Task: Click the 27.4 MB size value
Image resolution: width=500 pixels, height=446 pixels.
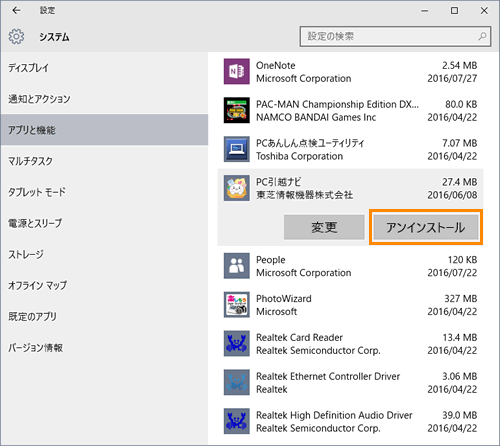Action: tap(460, 182)
